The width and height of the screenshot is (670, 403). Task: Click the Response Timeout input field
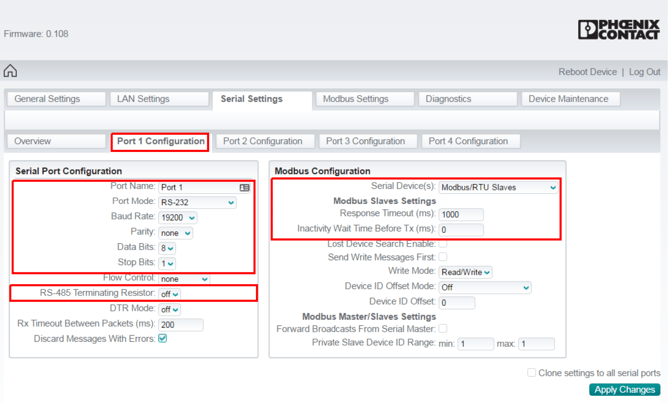coord(461,214)
